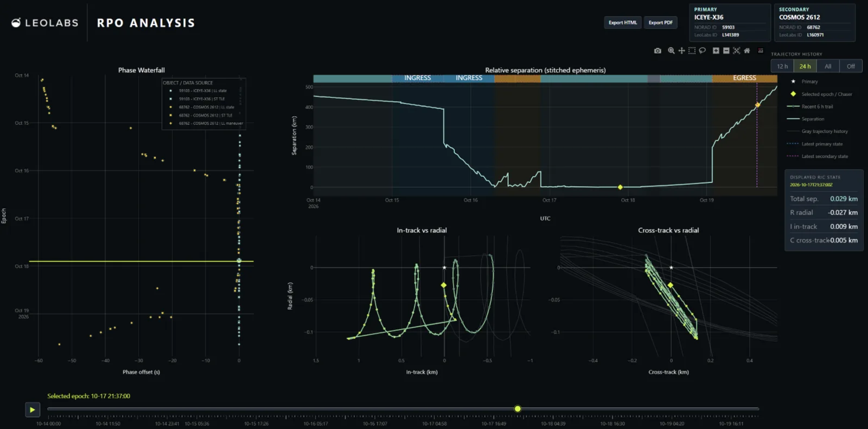The image size is (868, 429).
Task: Click the EGRESS phase band segment
Action: pos(744,78)
